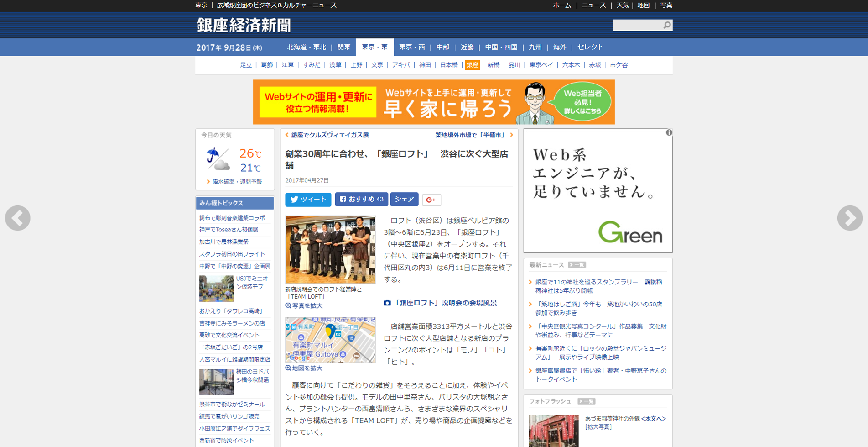Open [拡大写真] link in photo flash

coord(598,427)
